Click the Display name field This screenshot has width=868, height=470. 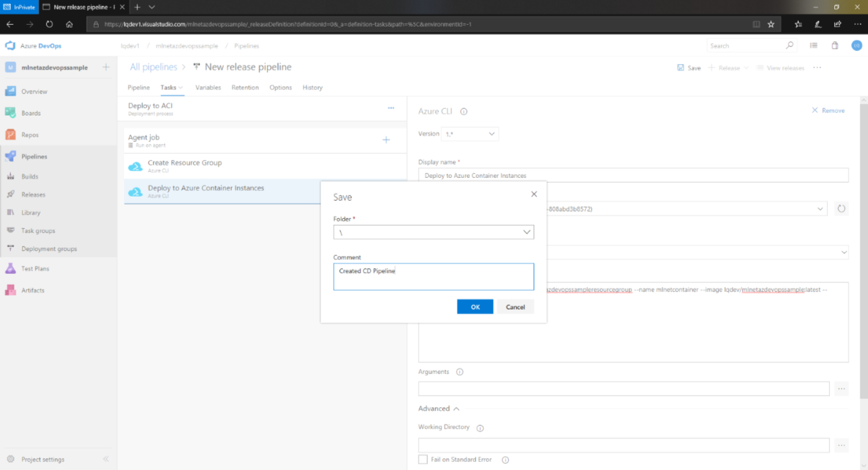pyautogui.click(x=633, y=175)
